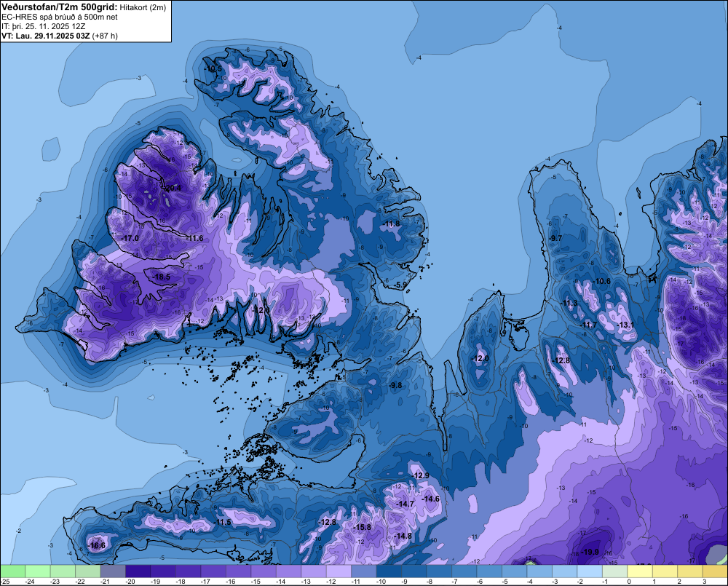Click the Veðurstofan/T2m 500grid title
The image size is (728, 586).
click(x=60, y=7)
